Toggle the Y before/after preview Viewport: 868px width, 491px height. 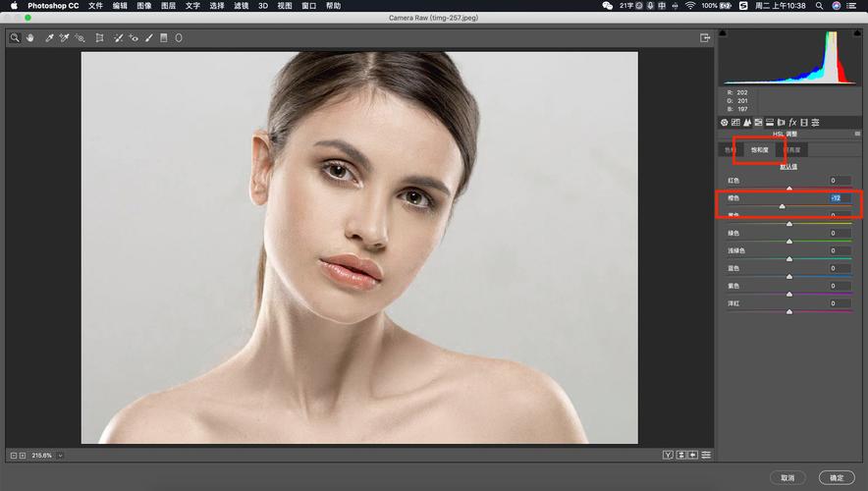(668, 455)
